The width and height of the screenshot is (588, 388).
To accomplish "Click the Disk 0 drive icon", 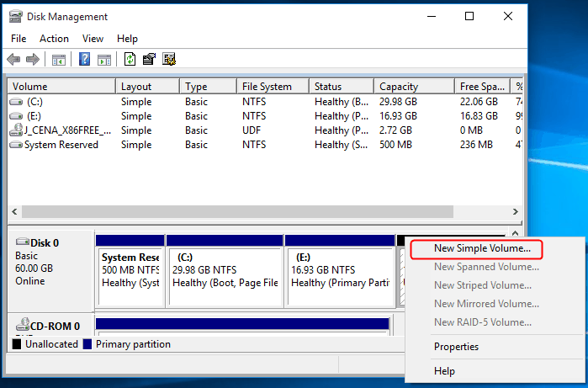I will pyautogui.click(x=22, y=242).
